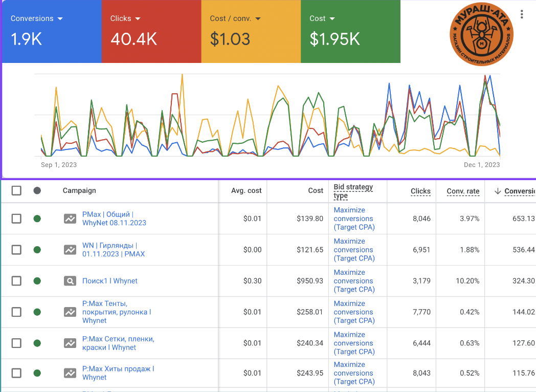Open the PMax | Общий | WhyNet campaign link
The image size is (536, 392).
[114, 219]
